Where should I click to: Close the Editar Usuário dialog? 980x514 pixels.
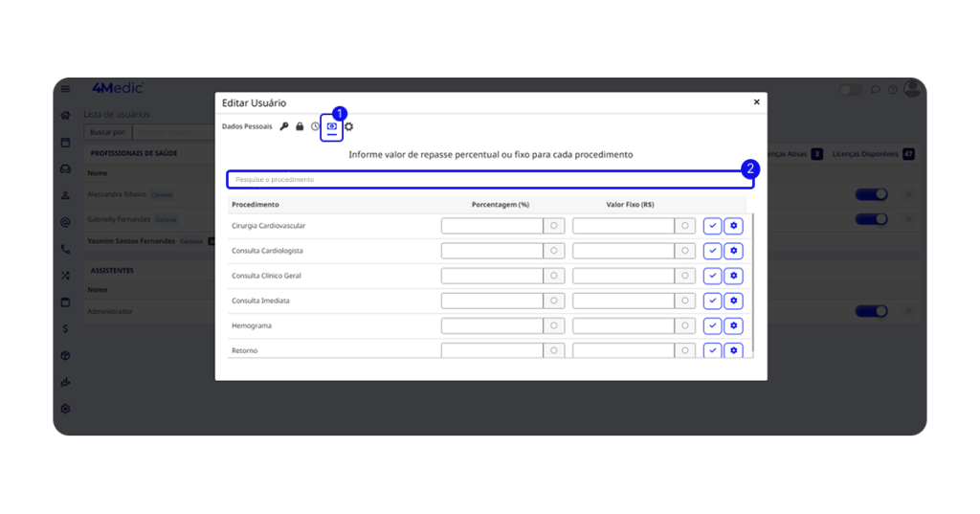(x=756, y=102)
